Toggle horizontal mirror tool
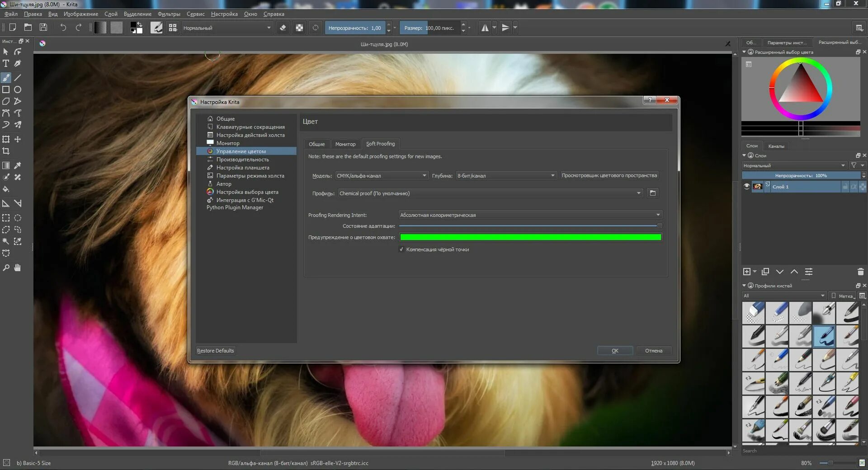 pos(485,28)
